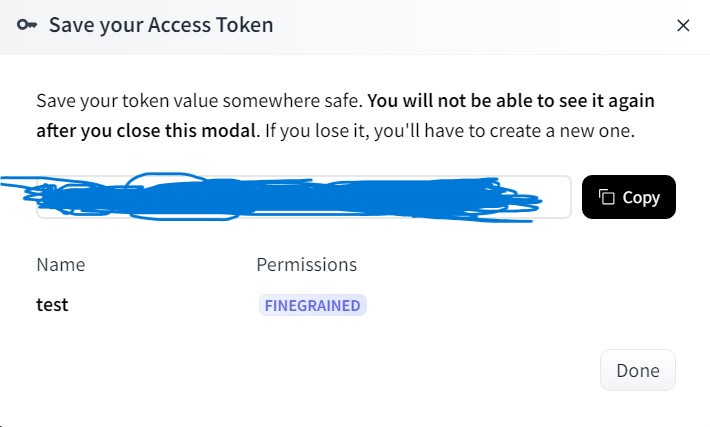Click the word "Access" in the modal title
Image resolution: width=710 pixels, height=427 pixels.
tap(179, 25)
